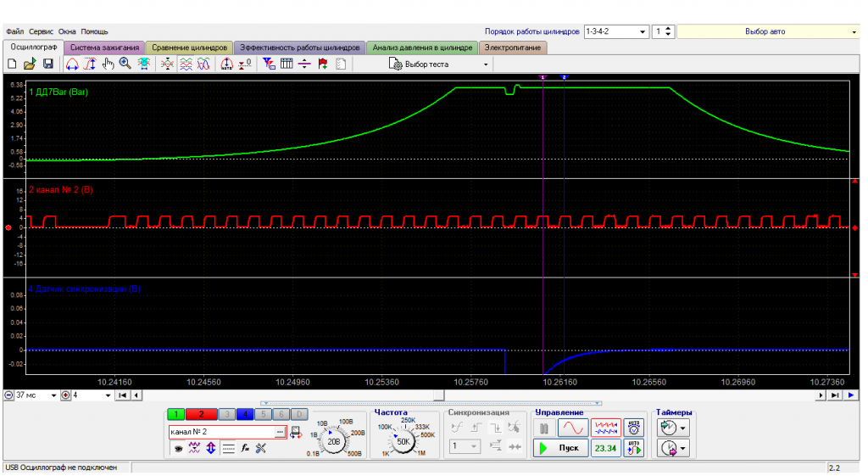868x476 pixels.
Task: Toggle the D digital channel button
Action: click(x=299, y=414)
